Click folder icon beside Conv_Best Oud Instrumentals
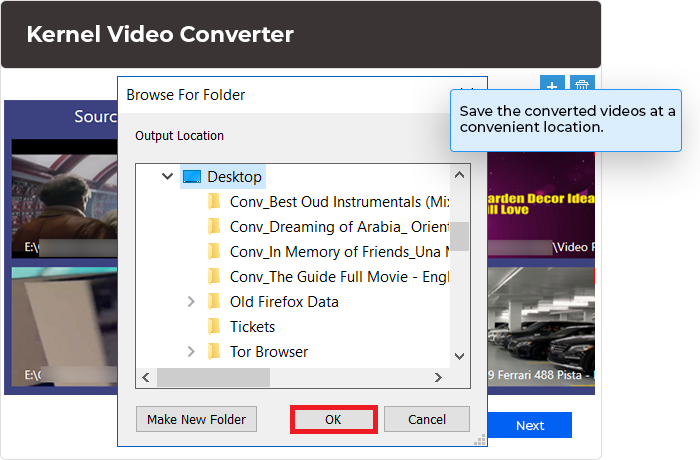Viewport: 700px width, 460px height. (x=214, y=201)
